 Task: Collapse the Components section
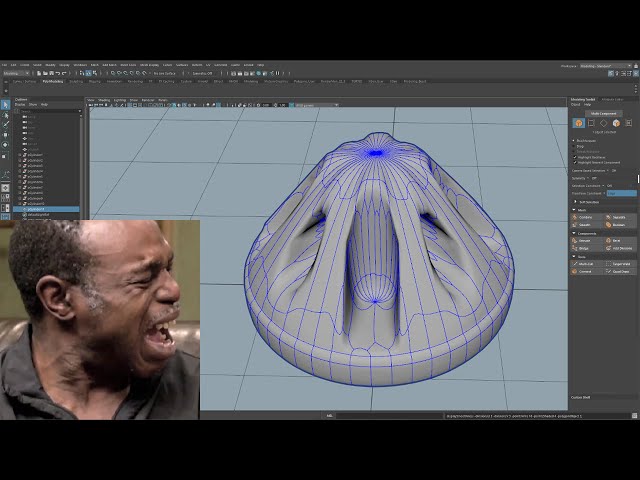click(574, 233)
